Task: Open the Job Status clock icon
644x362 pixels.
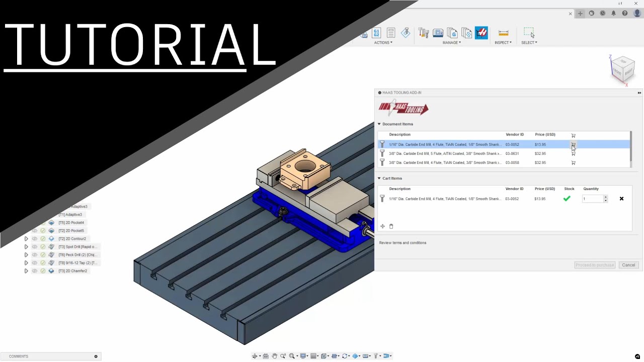Action: [x=602, y=14]
